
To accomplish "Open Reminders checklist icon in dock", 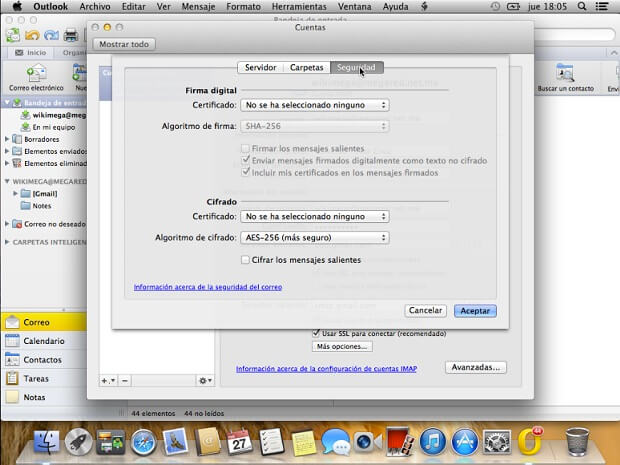I will [272, 442].
